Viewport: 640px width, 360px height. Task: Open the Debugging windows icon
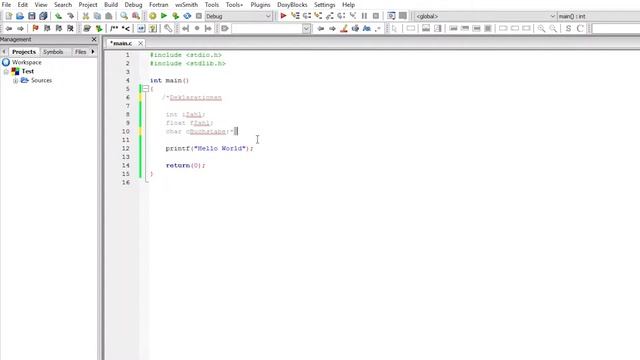click(391, 16)
